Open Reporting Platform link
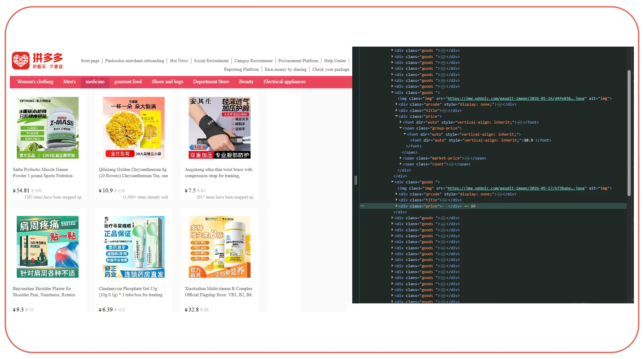Viewport: 644px width, 359px height. 241,69
